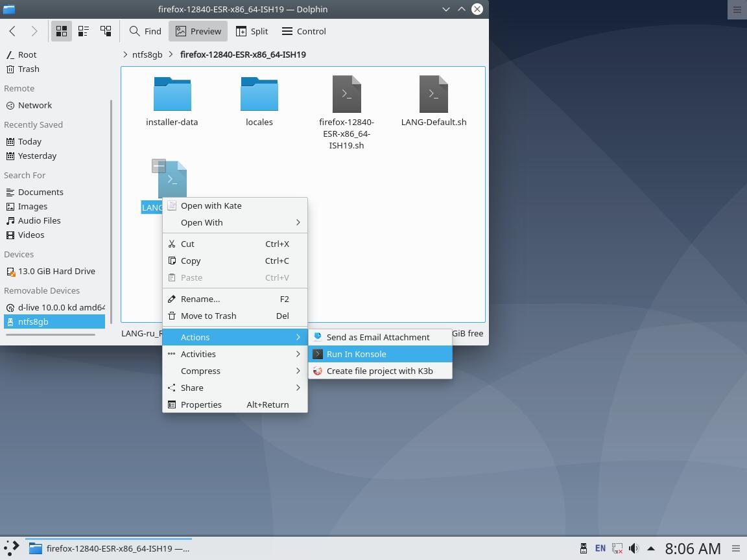This screenshot has width=747, height=560.
Task: Open the installer-data folder icon
Action: tap(172, 94)
